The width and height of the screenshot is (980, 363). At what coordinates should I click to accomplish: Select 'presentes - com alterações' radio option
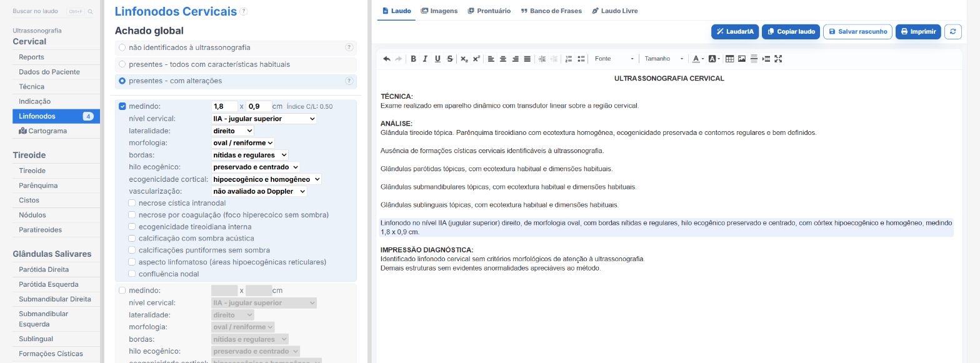(122, 81)
